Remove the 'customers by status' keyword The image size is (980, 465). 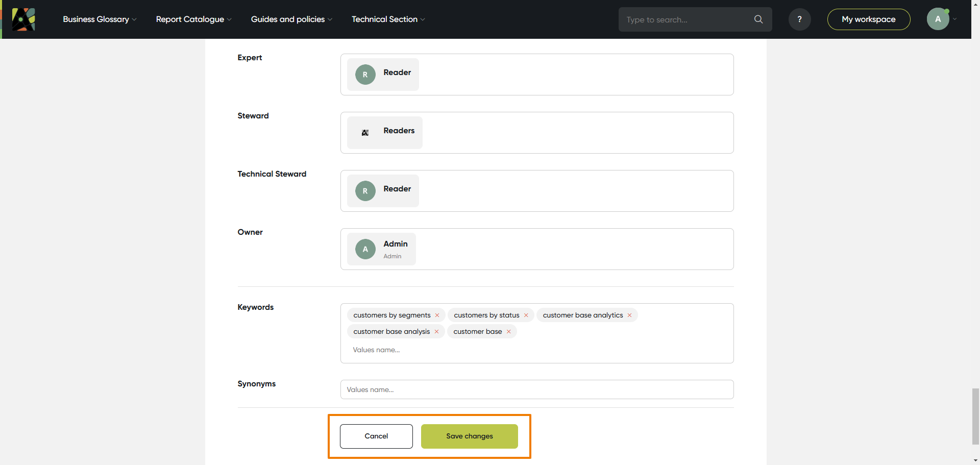[x=526, y=315]
